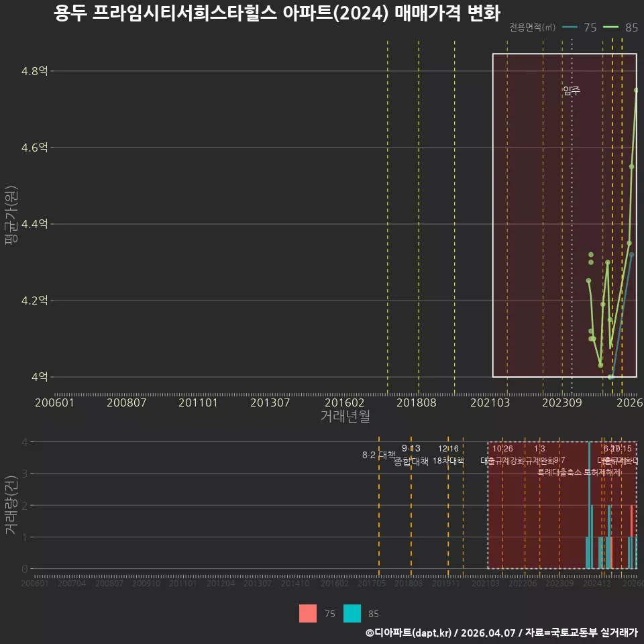
Task: Click the 거래량(건) axis title
Action: pyautogui.click(x=11, y=505)
